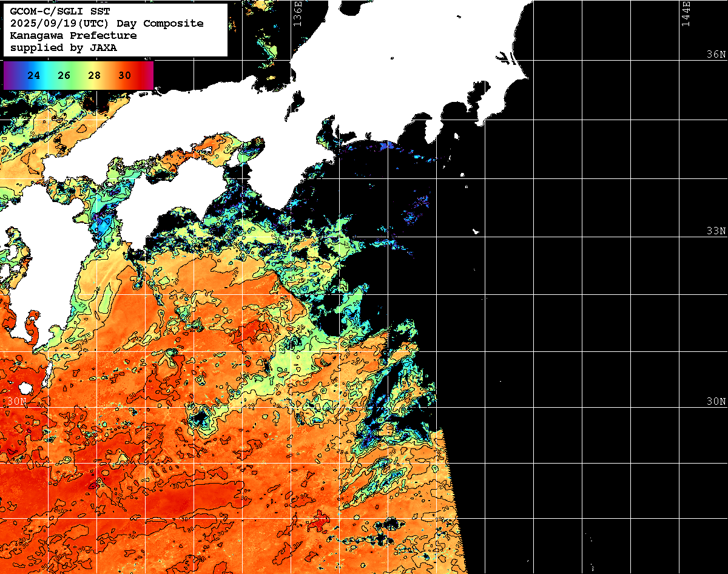Click the 33N latitude label
The height and width of the screenshot is (574, 728).
(716, 231)
